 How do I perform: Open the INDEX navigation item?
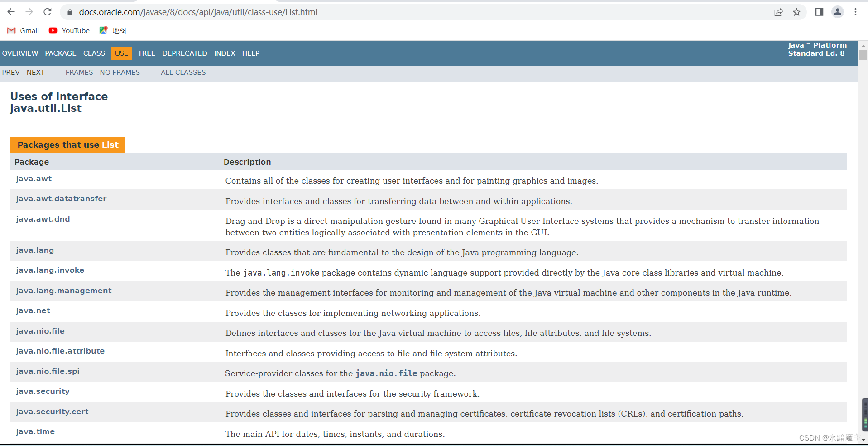coord(225,53)
